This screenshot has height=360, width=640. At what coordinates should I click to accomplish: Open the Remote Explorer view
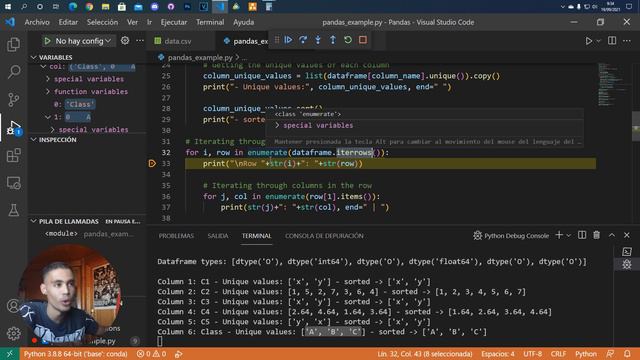(x=13, y=183)
